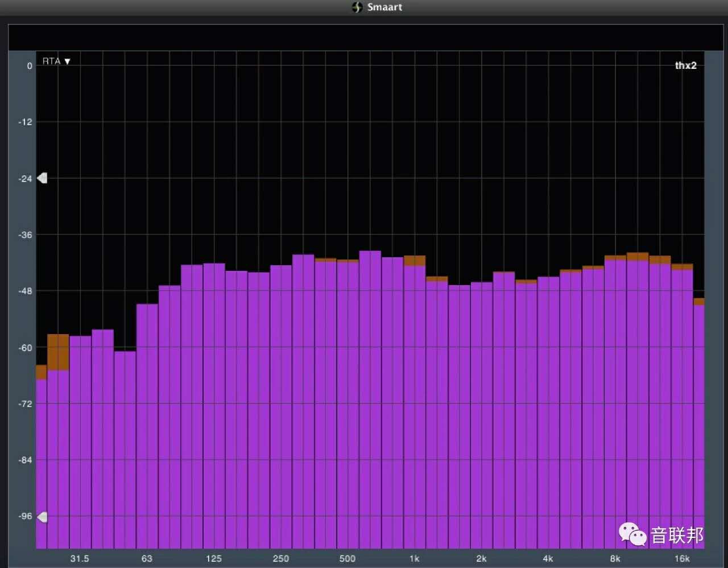The height and width of the screenshot is (568, 728).
Task: Click the Smaart logo icon in title bar
Action: tap(357, 7)
